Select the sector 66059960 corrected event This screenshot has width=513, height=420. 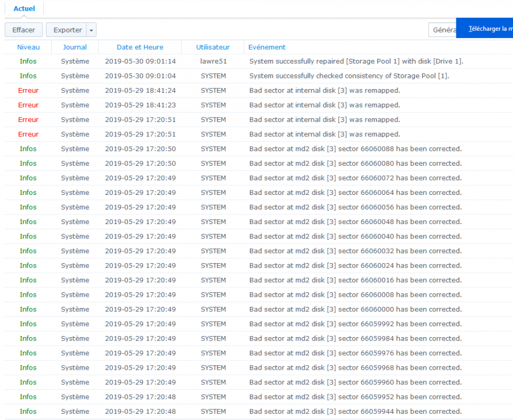pyautogui.click(x=259, y=382)
